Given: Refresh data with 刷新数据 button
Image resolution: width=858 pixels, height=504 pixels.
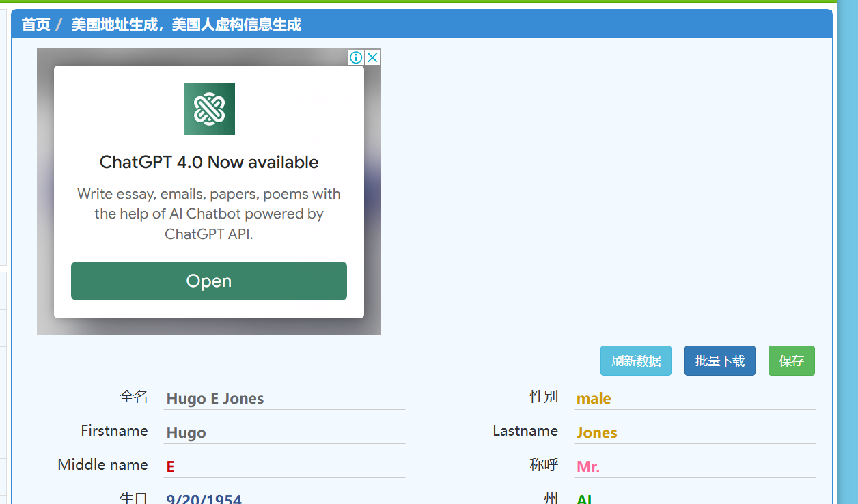Looking at the screenshot, I should coord(635,361).
